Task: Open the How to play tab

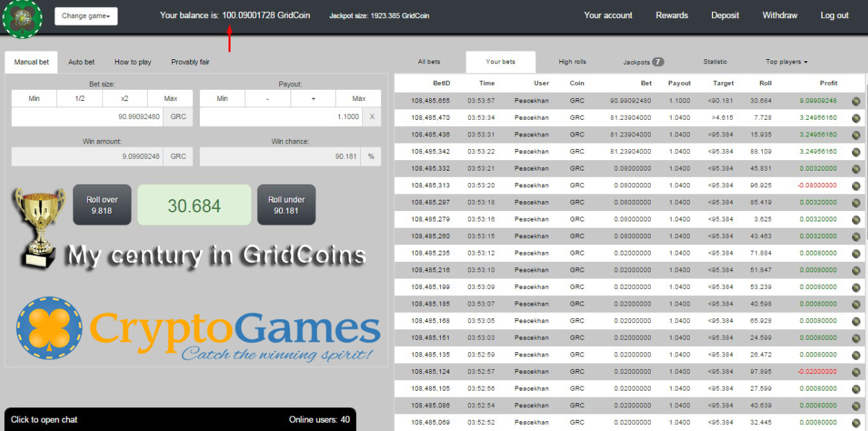Action: tap(133, 62)
